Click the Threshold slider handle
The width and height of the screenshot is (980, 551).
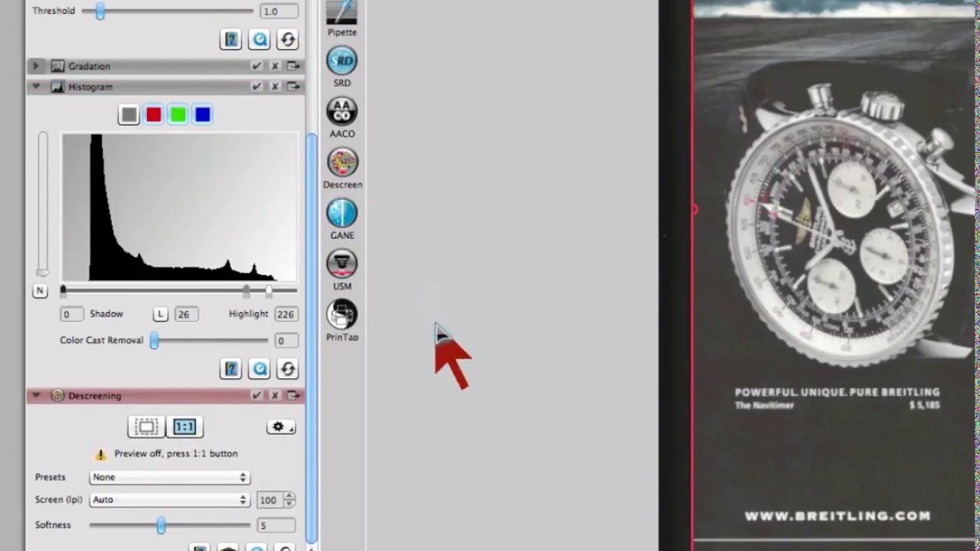pyautogui.click(x=100, y=11)
